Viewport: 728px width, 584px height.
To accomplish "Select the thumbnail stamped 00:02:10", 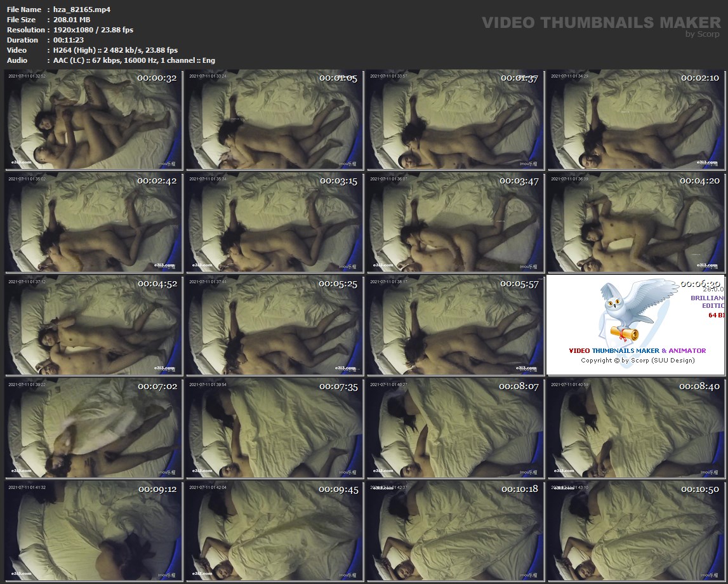I will pos(636,120).
